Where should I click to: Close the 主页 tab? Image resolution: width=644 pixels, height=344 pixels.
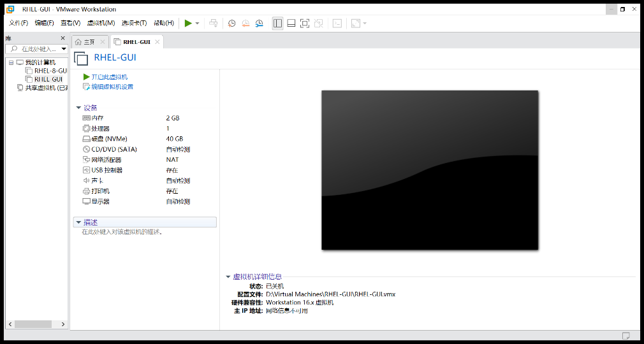click(x=103, y=42)
